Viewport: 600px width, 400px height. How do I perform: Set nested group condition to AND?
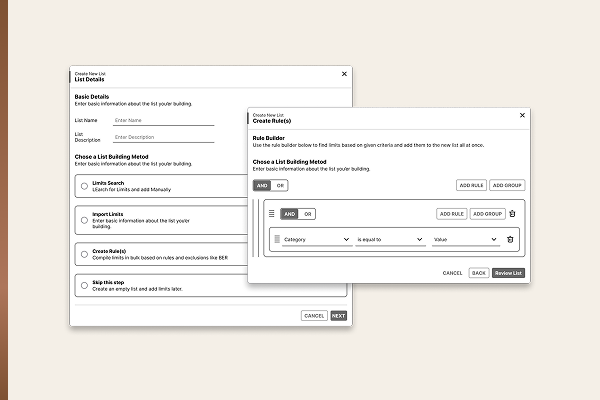[x=289, y=214]
